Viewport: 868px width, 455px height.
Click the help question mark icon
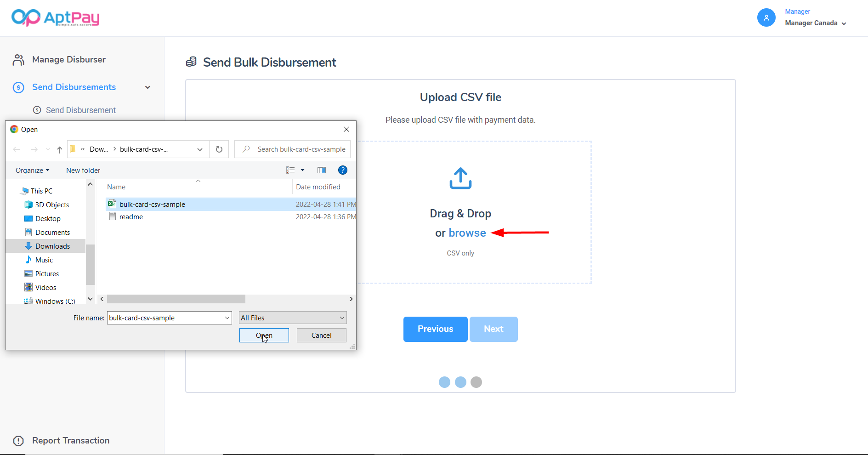pos(342,170)
